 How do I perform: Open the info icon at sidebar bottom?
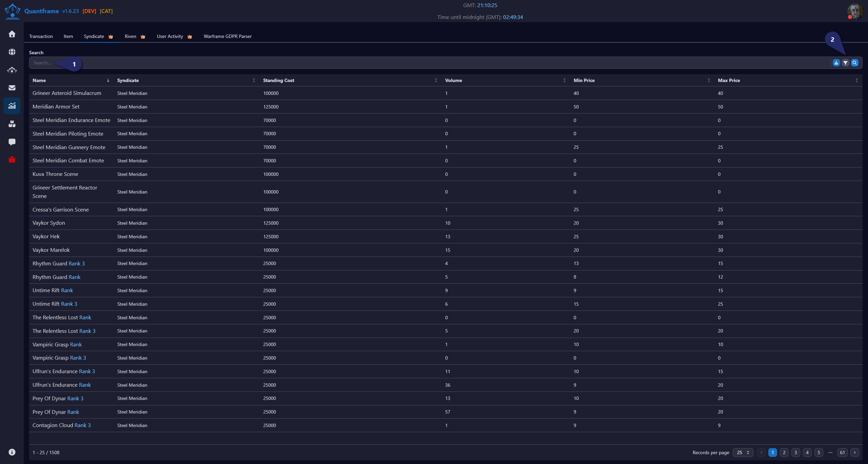(x=12, y=452)
